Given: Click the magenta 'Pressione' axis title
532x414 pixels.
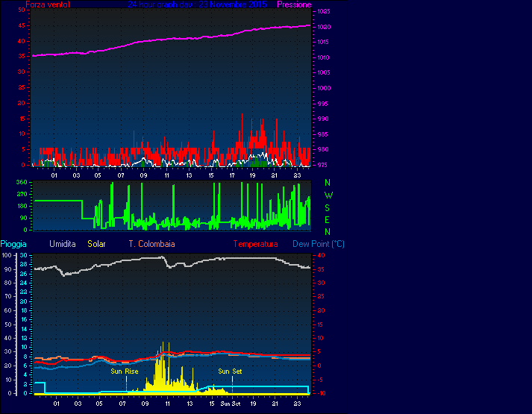Looking at the screenshot, I should [294, 4].
